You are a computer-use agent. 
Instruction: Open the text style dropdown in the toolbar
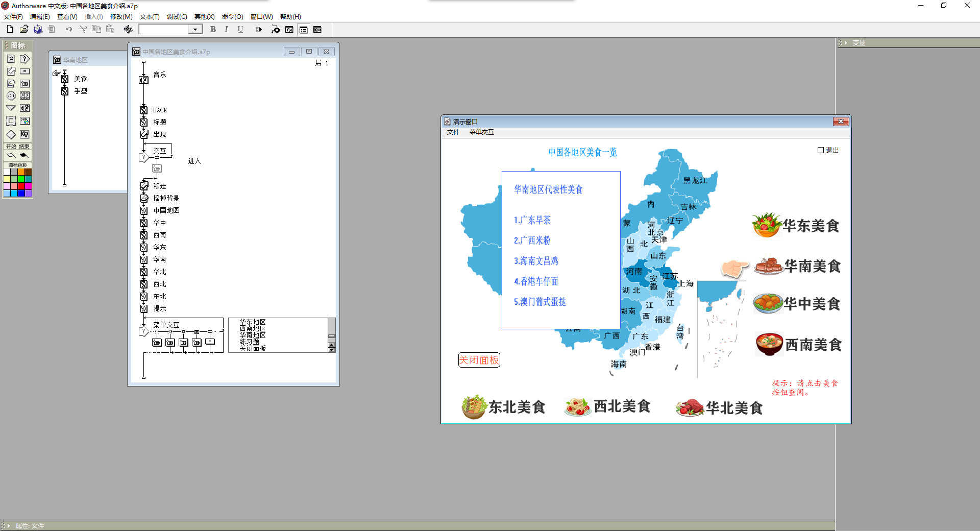click(x=195, y=30)
